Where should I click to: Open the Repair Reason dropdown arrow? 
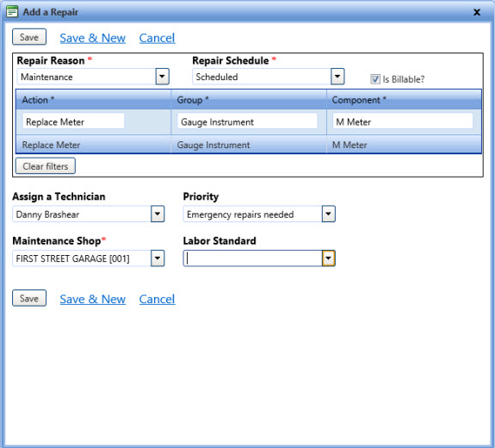pyautogui.click(x=162, y=77)
